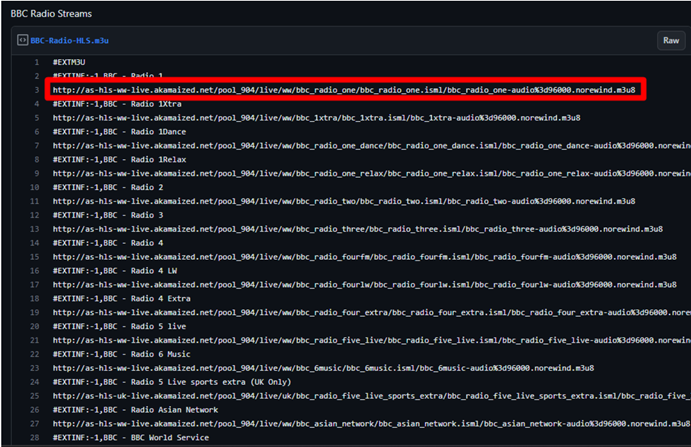Select line number 5

click(x=37, y=118)
